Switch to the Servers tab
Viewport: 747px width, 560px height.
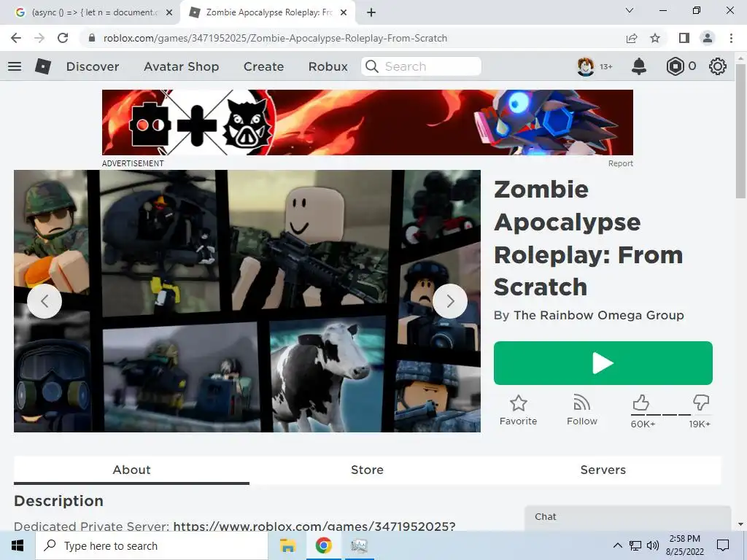(603, 470)
